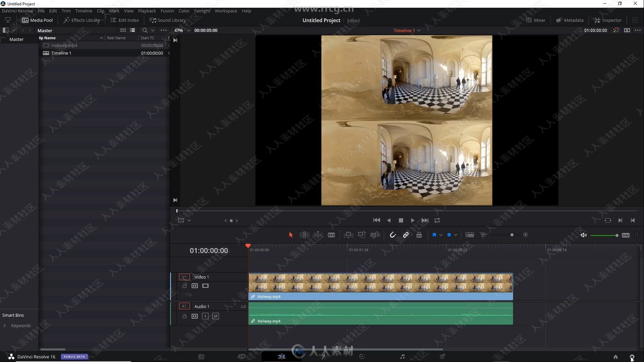
Task: Click Overwrite Clip edit icon
Action: point(362,235)
